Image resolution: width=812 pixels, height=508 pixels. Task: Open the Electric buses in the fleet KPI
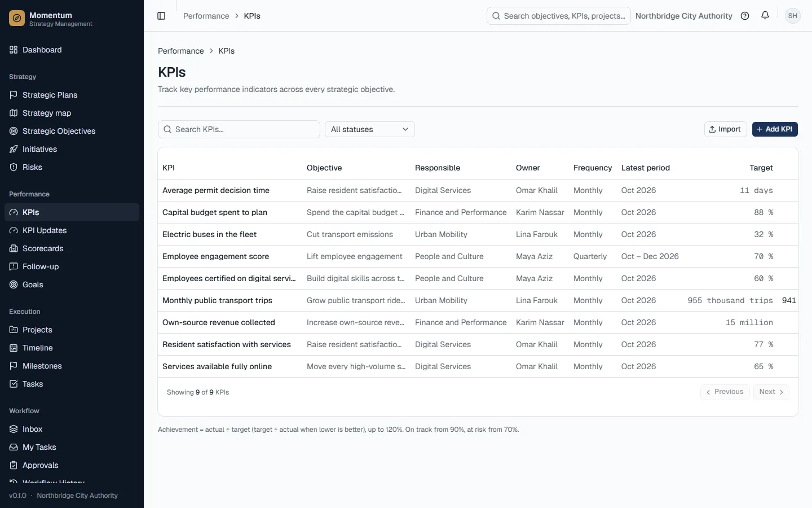click(x=209, y=234)
